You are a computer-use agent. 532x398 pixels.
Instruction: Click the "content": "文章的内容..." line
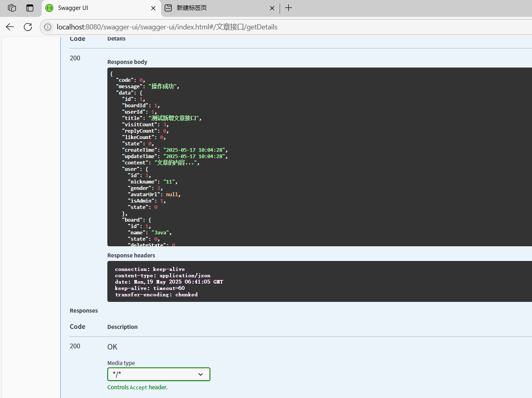(x=161, y=163)
